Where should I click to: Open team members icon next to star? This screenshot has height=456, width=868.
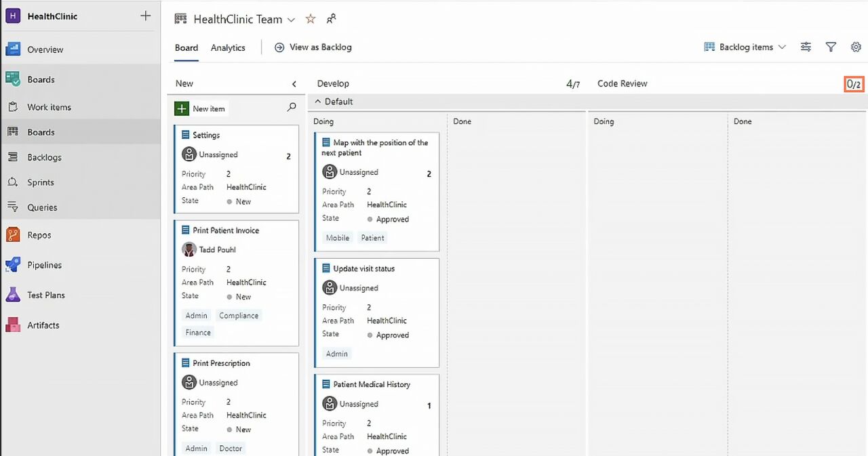tap(331, 19)
